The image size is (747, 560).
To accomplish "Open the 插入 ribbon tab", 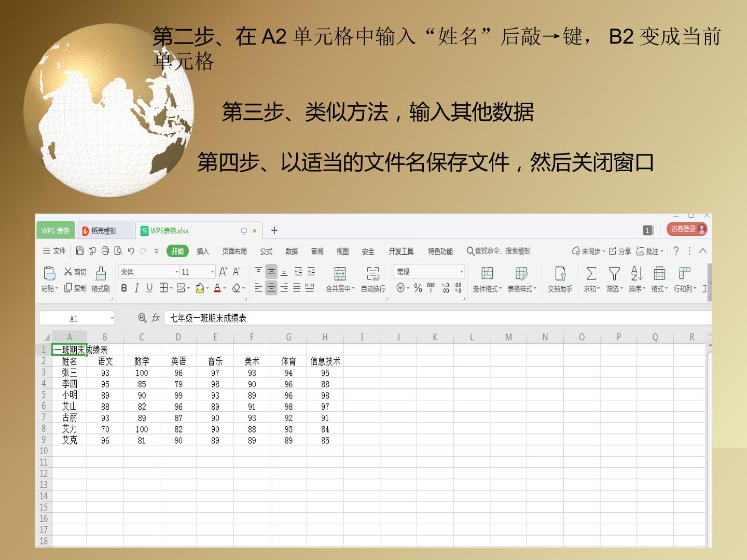I will tap(203, 251).
